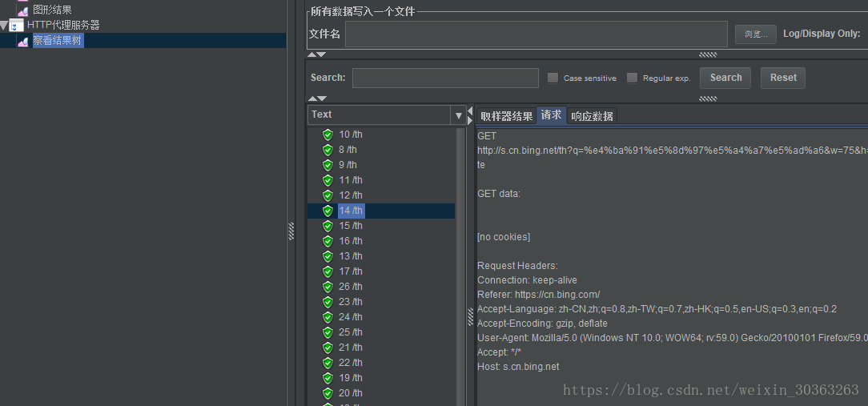Click the down arrow on the divider below Search field
The image size is (868, 406).
tap(321, 98)
